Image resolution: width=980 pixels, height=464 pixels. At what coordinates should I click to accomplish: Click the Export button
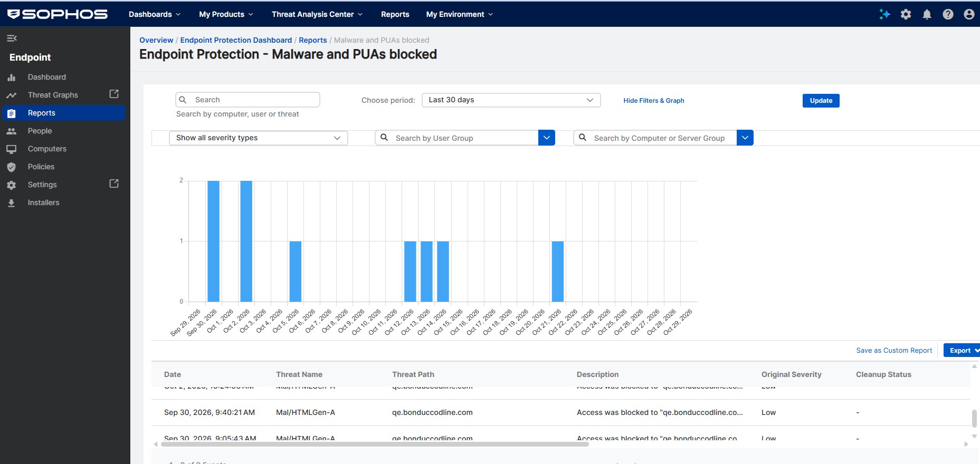[x=962, y=351]
